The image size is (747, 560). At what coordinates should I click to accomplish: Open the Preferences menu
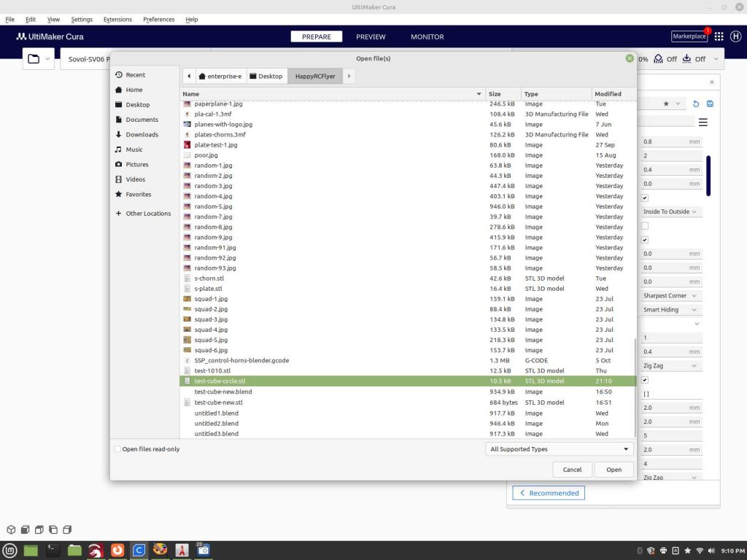click(158, 20)
